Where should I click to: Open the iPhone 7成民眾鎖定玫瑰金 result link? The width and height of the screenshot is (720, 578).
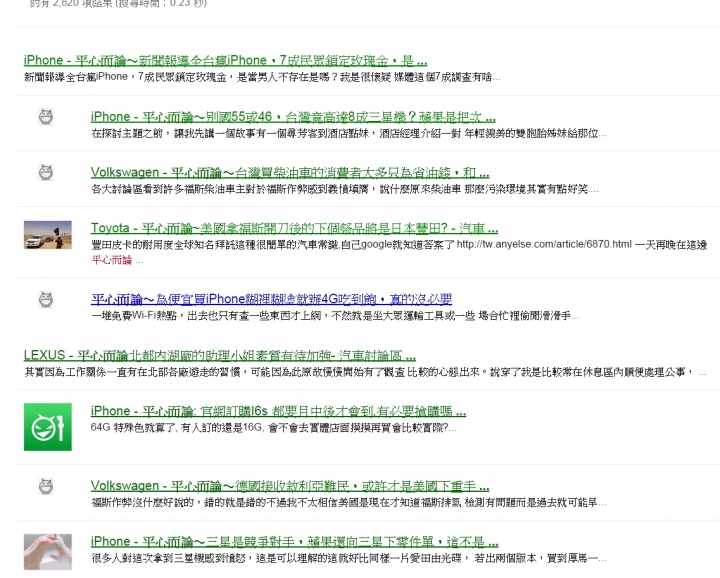[225, 60]
